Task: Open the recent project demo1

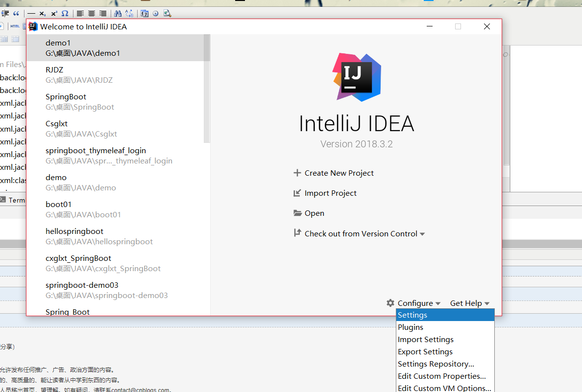Action: pyautogui.click(x=116, y=48)
